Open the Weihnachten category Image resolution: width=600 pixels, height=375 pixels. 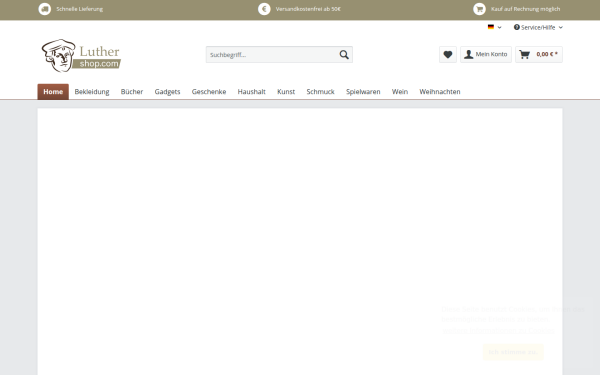[440, 92]
